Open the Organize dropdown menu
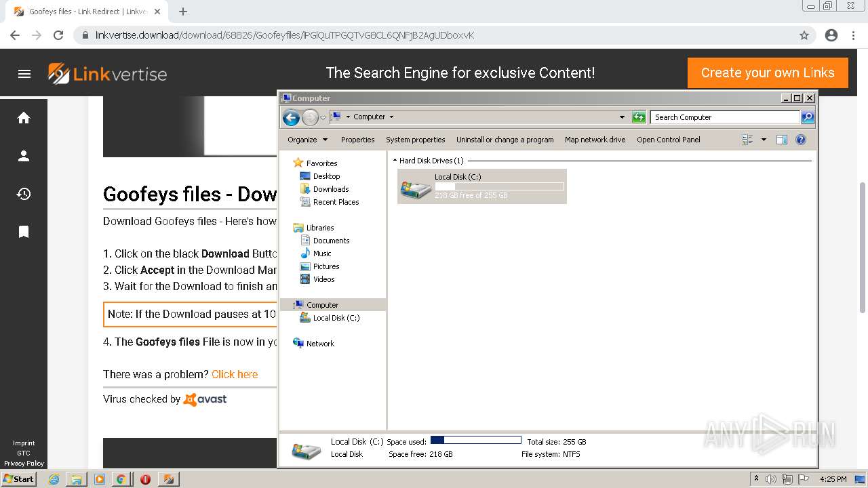Image resolution: width=868 pixels, height=488 pixels. point(308,140)
